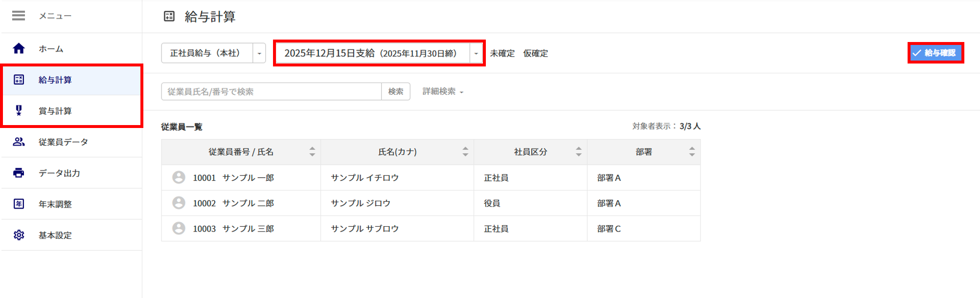
Task: Open avatar of employee 10001 サンプル 一郎
Action: 179,177
